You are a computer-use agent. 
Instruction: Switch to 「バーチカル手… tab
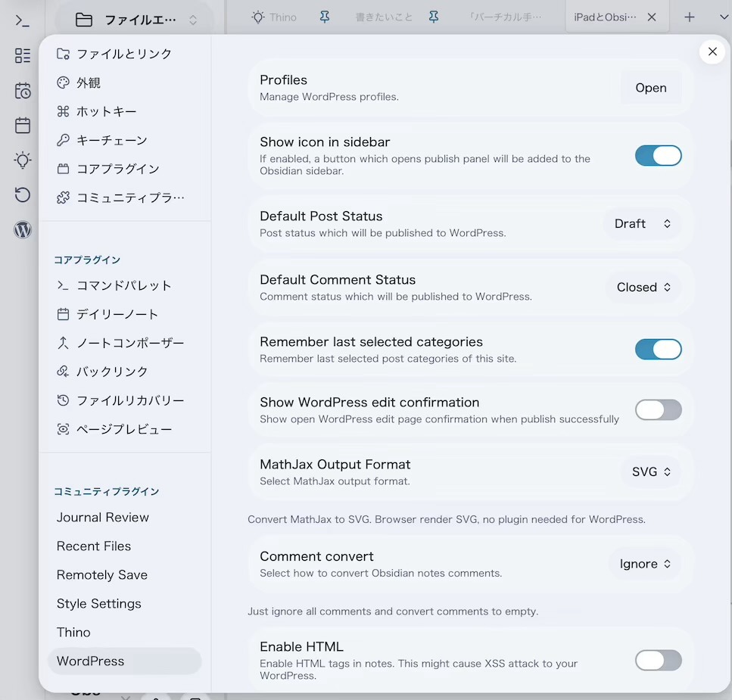506,17
